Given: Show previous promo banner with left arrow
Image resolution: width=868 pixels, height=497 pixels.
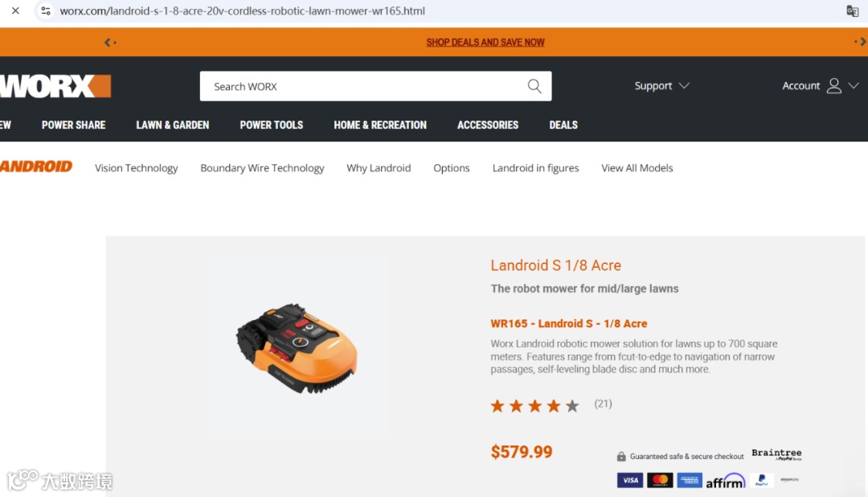Looking at the screenshot, I should click(x=109, y=42).
